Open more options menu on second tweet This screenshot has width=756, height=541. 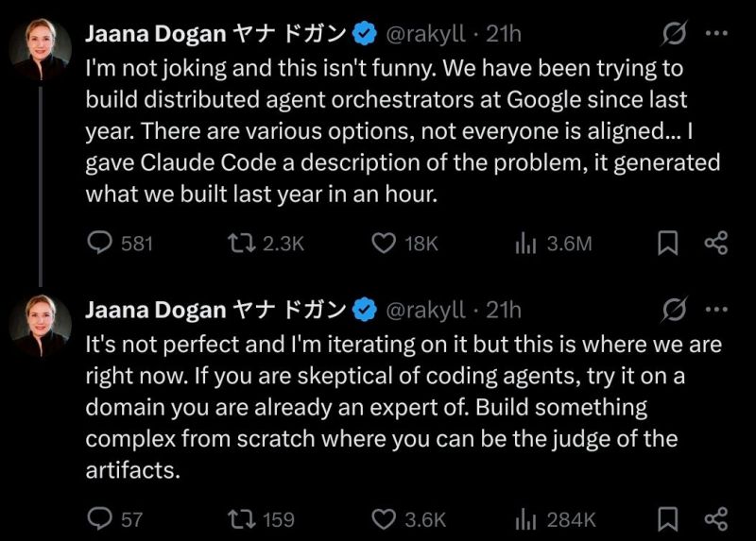coord(717,310)
